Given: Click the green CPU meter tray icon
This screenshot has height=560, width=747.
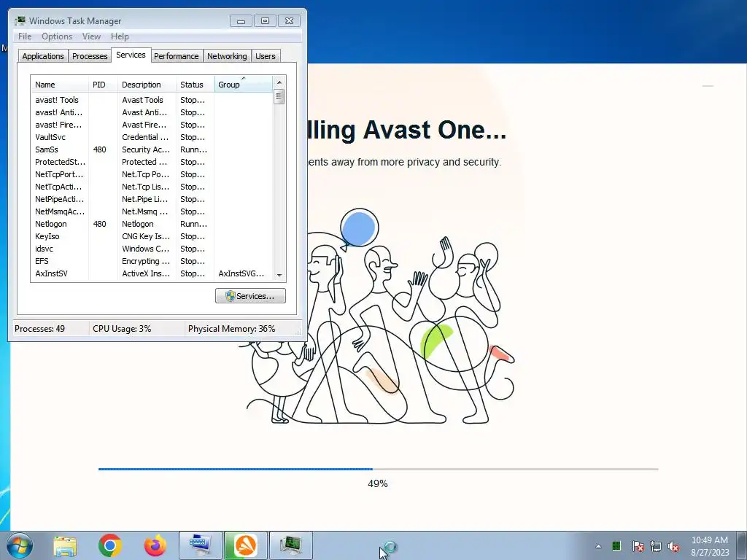Looking at the screenshot, I should coord(616,545).
